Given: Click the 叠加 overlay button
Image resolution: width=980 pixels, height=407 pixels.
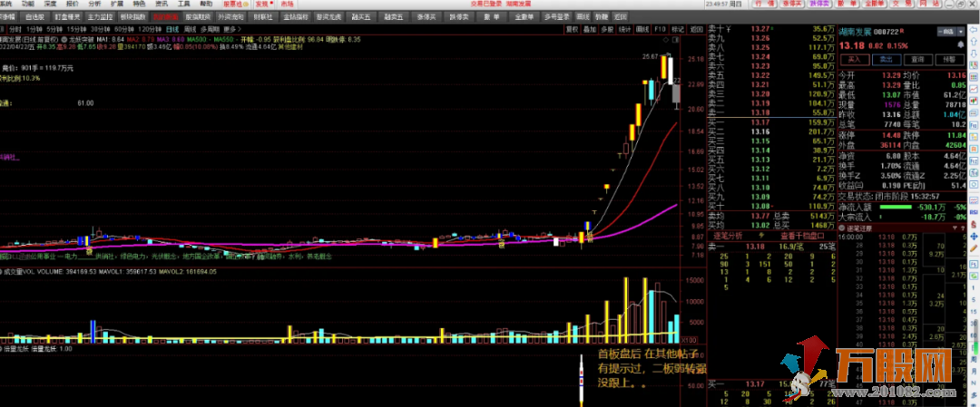Looking at the screenshot, I should tap(590, 29).
